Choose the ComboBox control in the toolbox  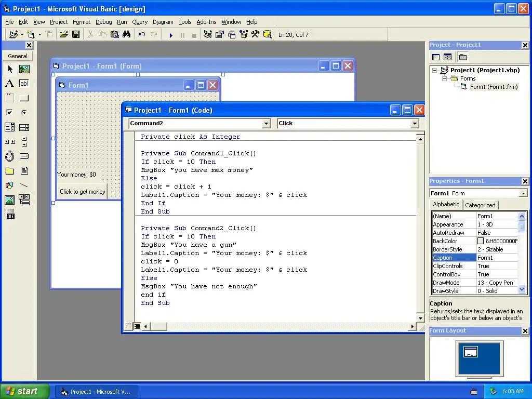tap(10, 127)
